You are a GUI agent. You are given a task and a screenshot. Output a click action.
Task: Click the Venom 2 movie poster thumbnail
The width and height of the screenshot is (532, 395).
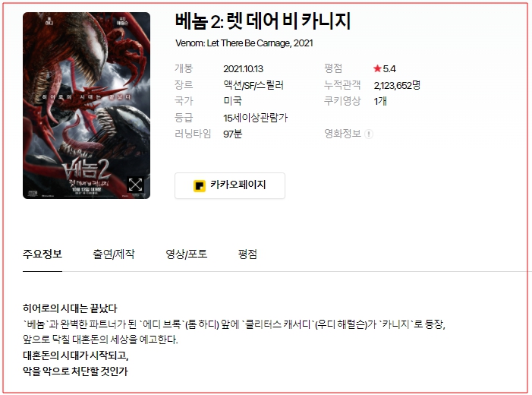(x=87, y=106)
